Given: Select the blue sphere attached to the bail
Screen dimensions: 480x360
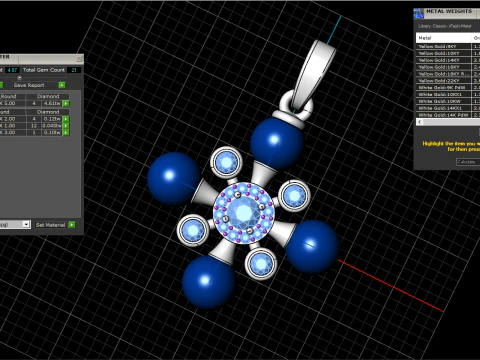Looking at the screenshot, I should click(276, 143).
